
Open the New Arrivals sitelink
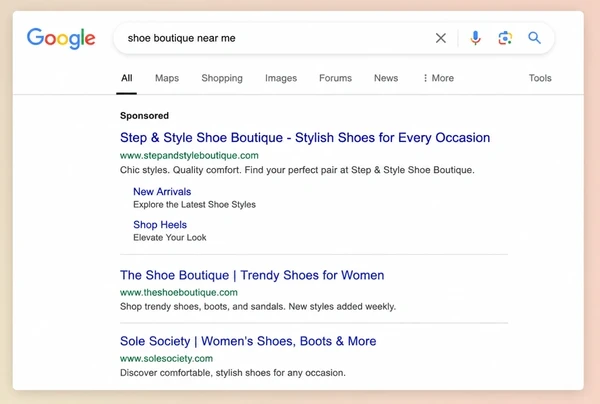click(162, 192)
